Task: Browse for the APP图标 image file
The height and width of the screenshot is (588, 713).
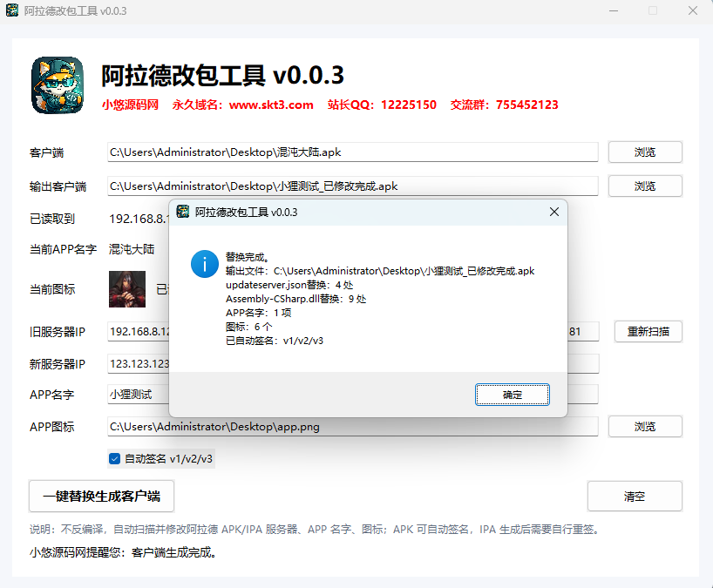Action: [x=645, y=426]
